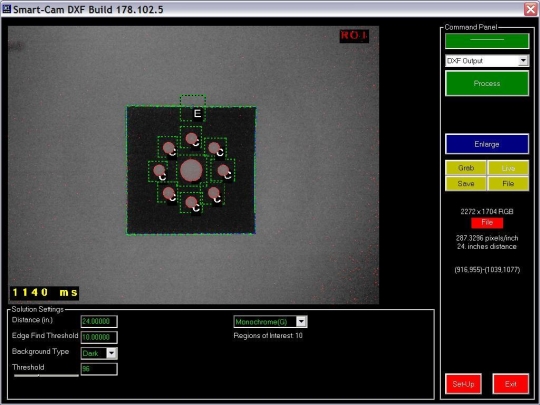The width and height of the screenshot is (540, 405).
Task: Click the green status bar at top of Command Panel
Action: pos(487,41)
